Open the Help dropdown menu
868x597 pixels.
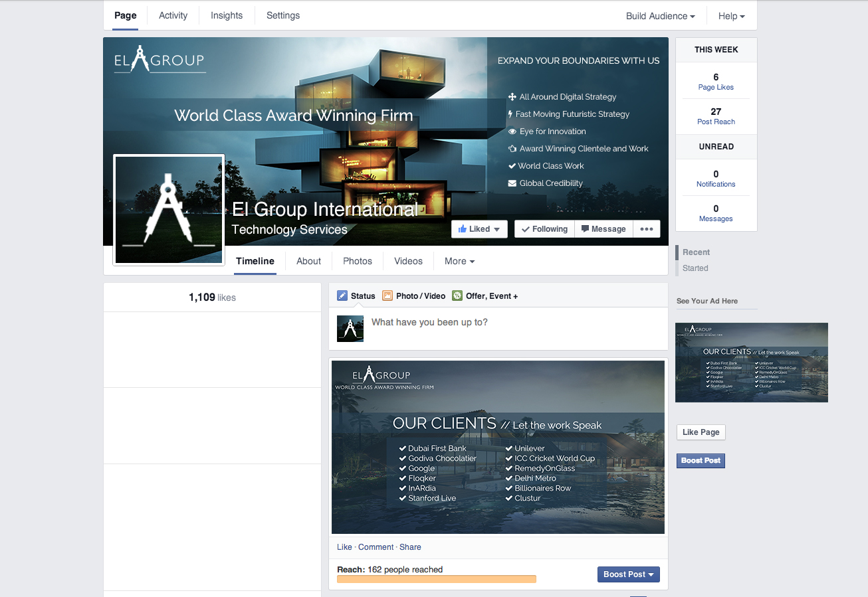point(730,15)
